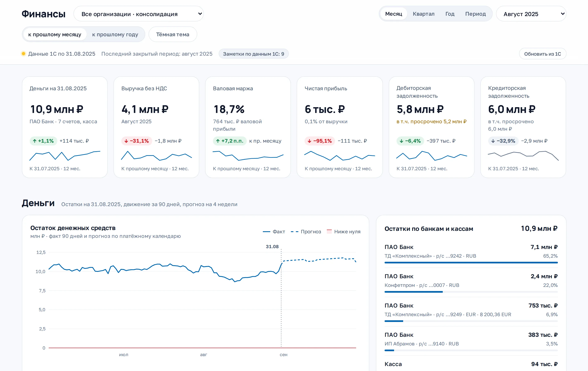Click 'ИП Абрамов · р/с …9140 · RUB' account row

[471, 341]
